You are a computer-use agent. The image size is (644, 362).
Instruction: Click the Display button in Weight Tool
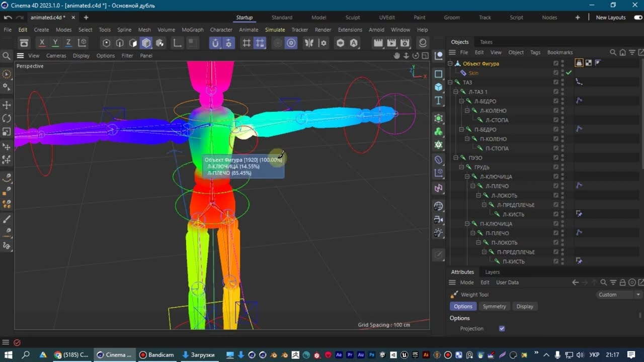pos(525,306)
